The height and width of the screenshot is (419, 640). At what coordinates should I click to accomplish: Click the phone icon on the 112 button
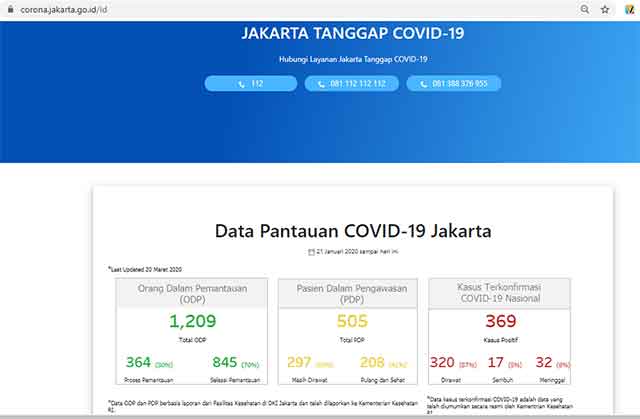(x=242, y=84)
